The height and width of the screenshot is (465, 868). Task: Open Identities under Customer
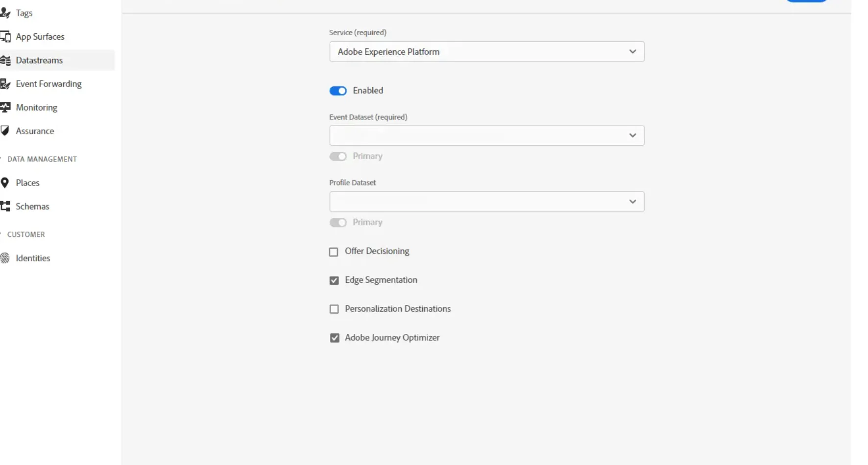33,258
